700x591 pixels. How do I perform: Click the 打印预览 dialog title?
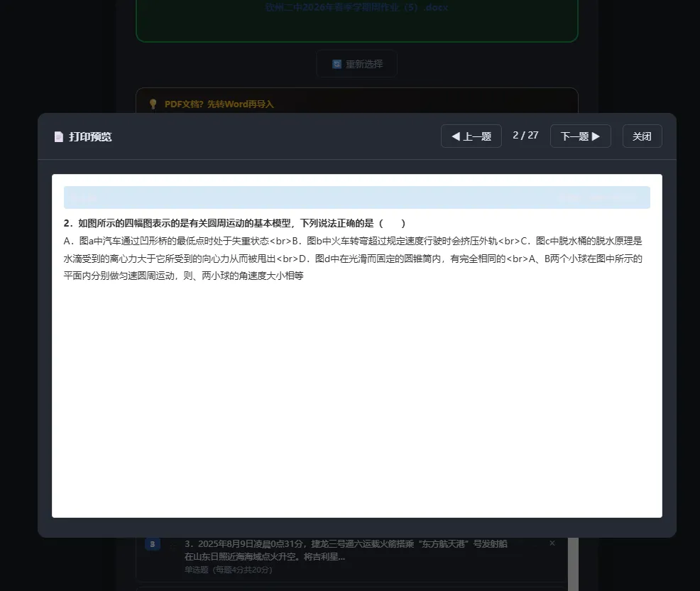point(90,136)
